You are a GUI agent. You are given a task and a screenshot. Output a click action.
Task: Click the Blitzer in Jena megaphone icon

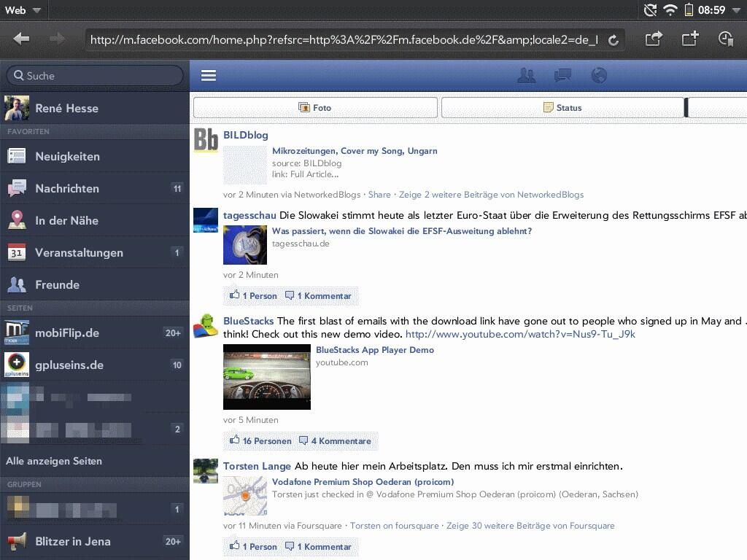click(17, 542)
